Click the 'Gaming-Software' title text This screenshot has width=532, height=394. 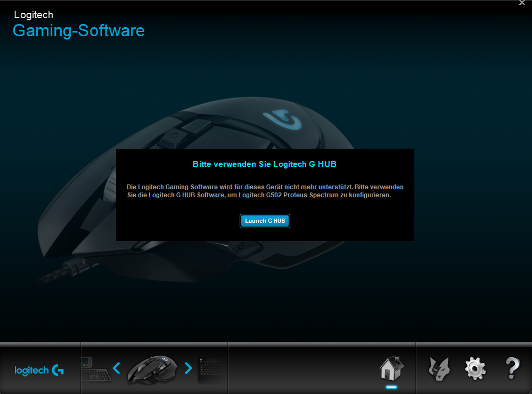click(x=79, y=30)
